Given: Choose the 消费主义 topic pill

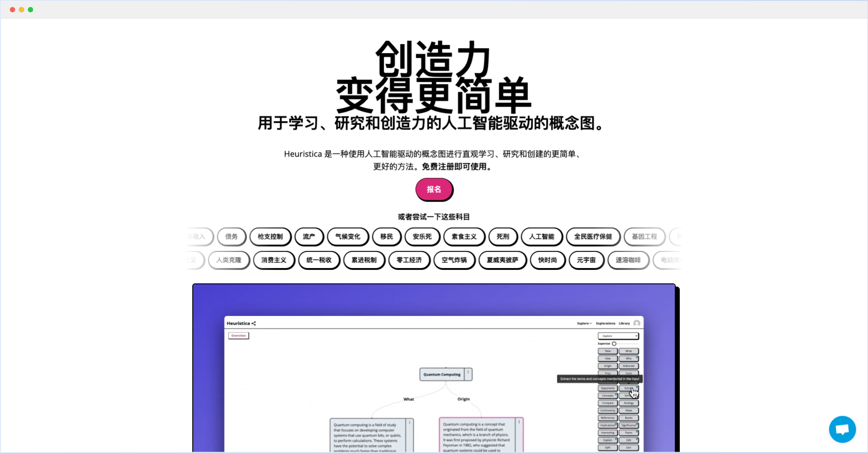Looking at the screenshot, I should [x=274, y=260].
